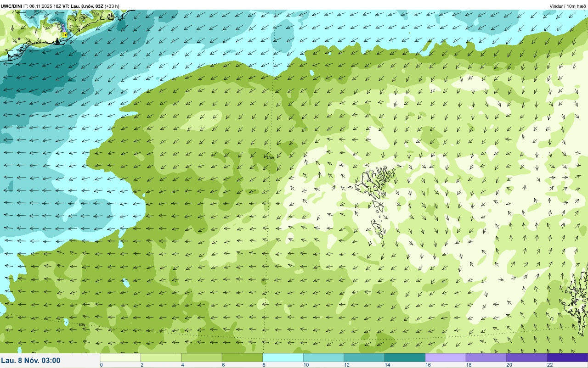Click the 'IT: 06.11.2025 18Z' initialization time
588x368 pixels.
click(x=42, y=6)
